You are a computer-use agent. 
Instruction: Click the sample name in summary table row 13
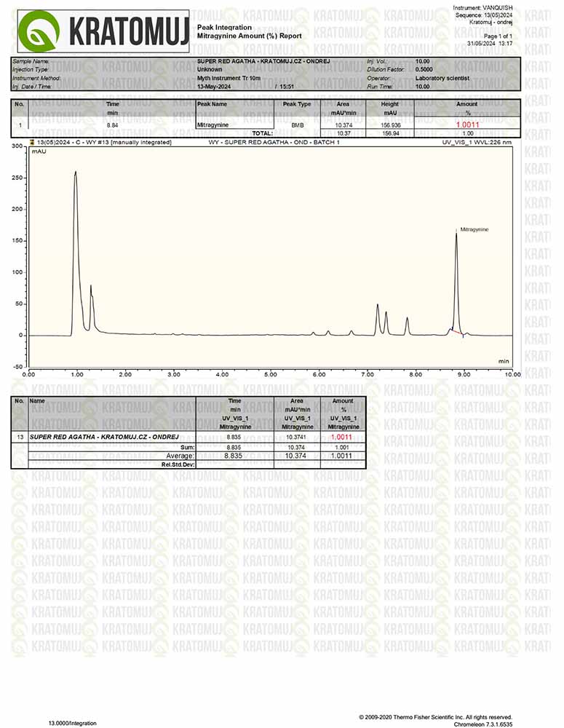click(x=104, y=437)
